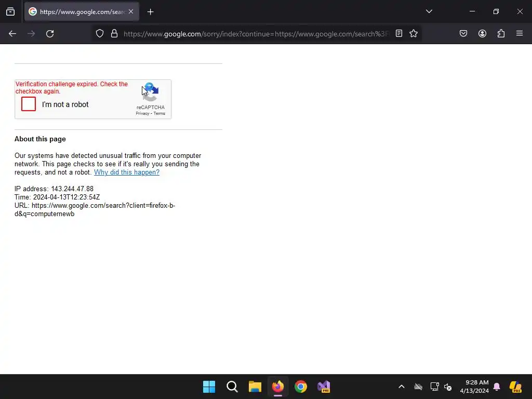Open Windows taskbar Search
Viewport: 532px width, 399px height.
232,387
